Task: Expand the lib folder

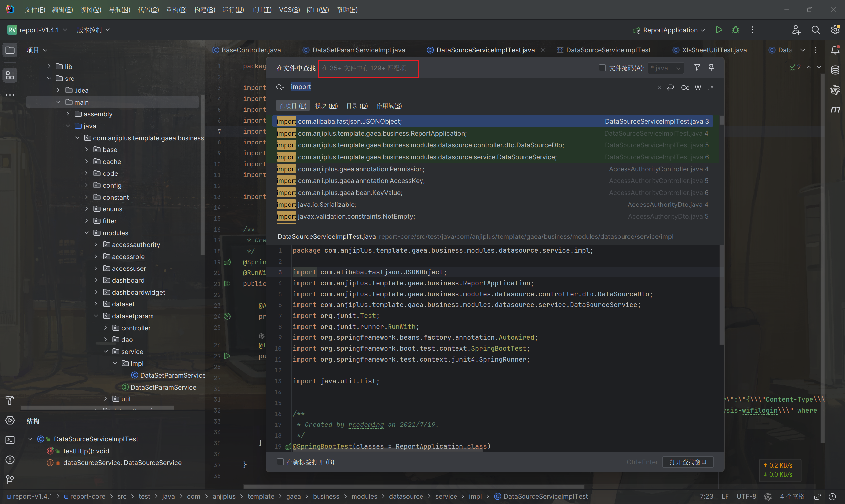Action: (49, 66)
